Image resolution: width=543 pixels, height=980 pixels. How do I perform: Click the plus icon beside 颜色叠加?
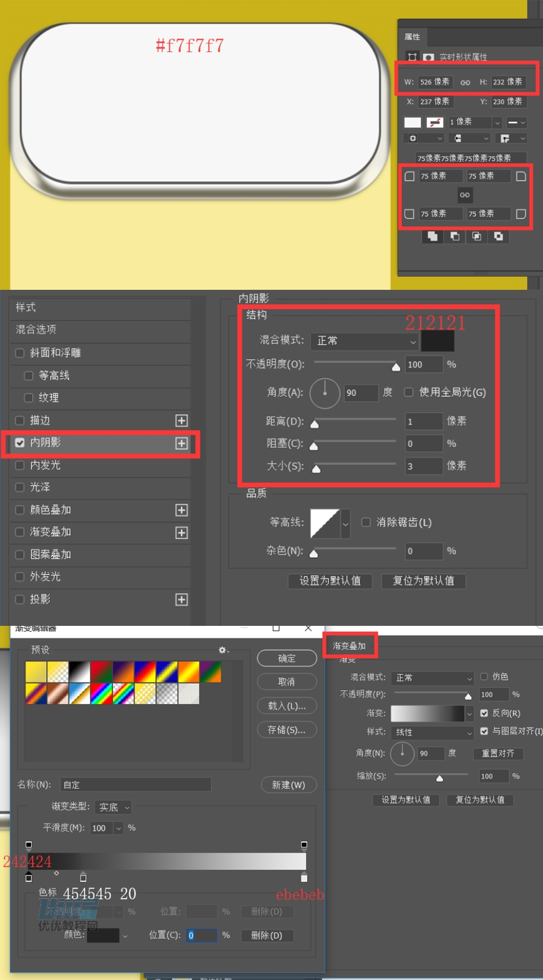(182, 510)
